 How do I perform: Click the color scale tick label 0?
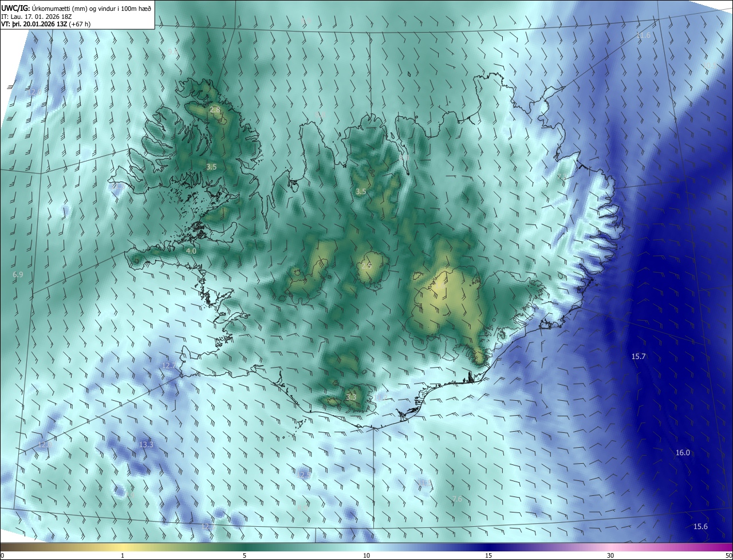click(2, 556)
